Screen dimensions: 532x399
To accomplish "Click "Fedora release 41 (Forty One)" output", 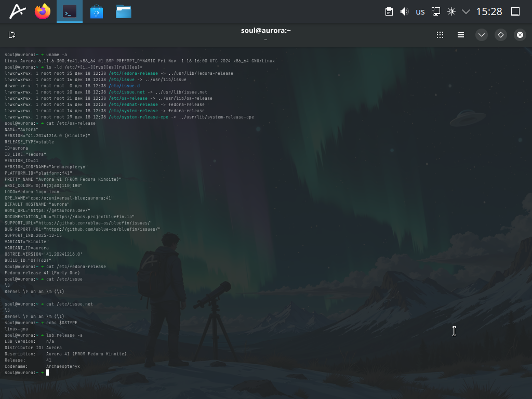I will pos(43,273).
